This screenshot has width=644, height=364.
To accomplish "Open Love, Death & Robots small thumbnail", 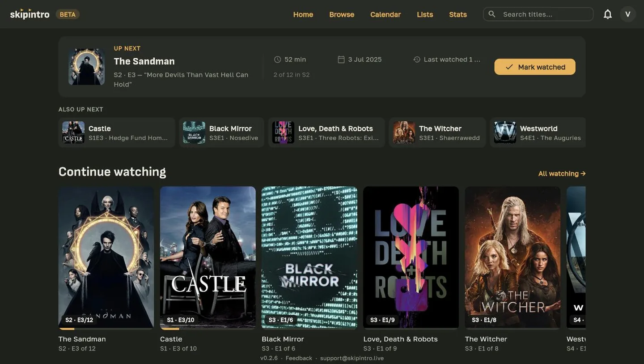I will [x=283, y=133].
